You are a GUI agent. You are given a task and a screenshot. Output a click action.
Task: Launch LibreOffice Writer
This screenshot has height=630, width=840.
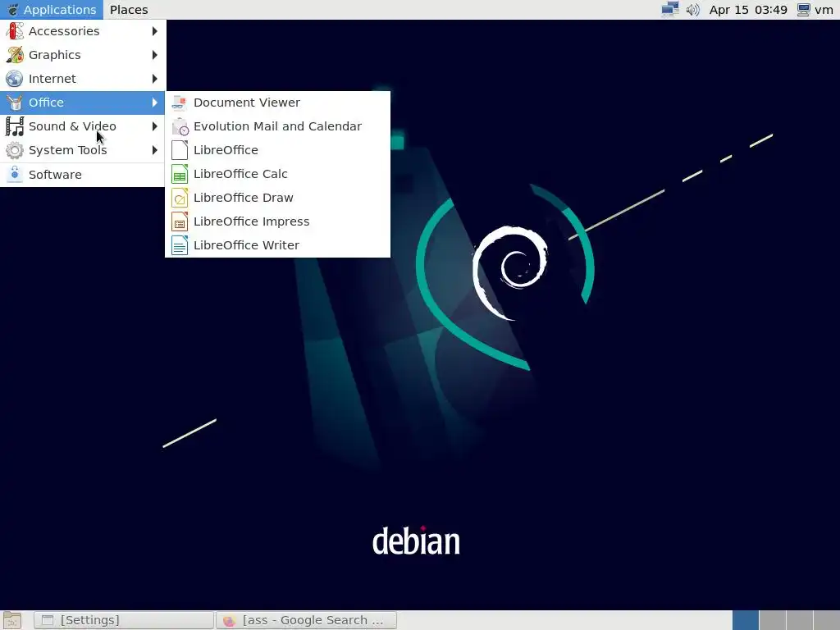click(x=277, y=245)
